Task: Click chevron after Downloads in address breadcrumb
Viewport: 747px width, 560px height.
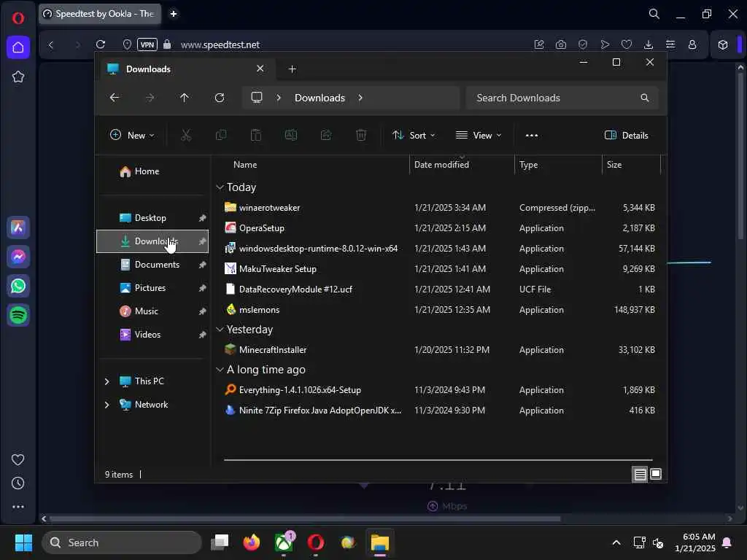Action: click(360, 98)
